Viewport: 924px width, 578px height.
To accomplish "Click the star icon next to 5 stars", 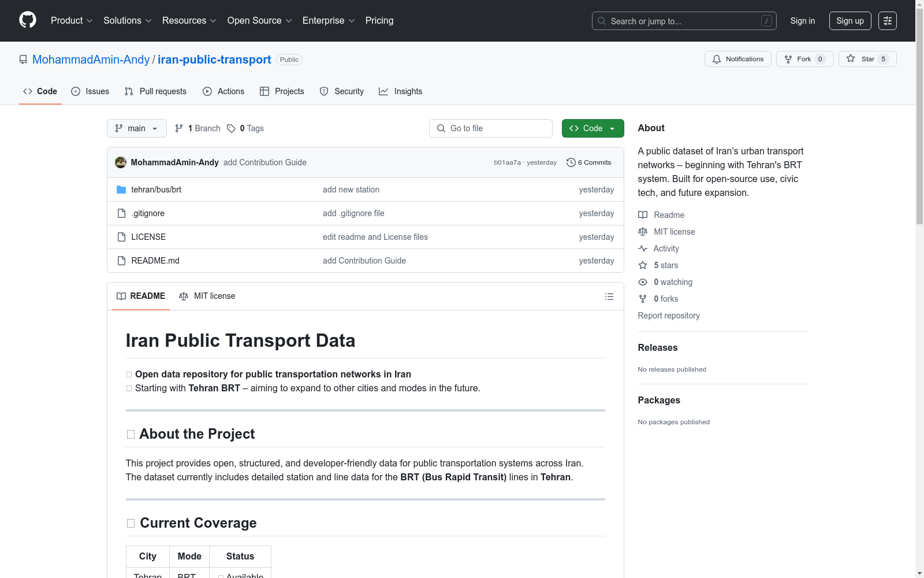I will pyautogui.click(x=643, y=265).
